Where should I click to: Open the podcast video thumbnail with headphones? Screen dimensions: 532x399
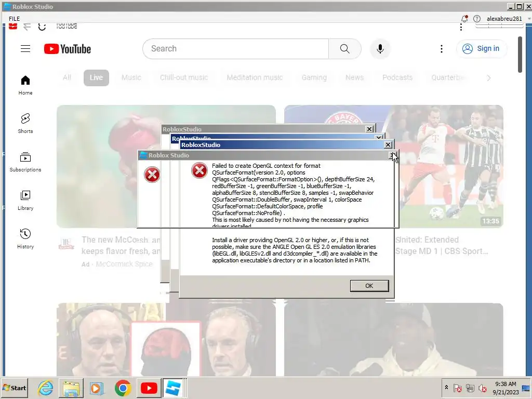166,339
